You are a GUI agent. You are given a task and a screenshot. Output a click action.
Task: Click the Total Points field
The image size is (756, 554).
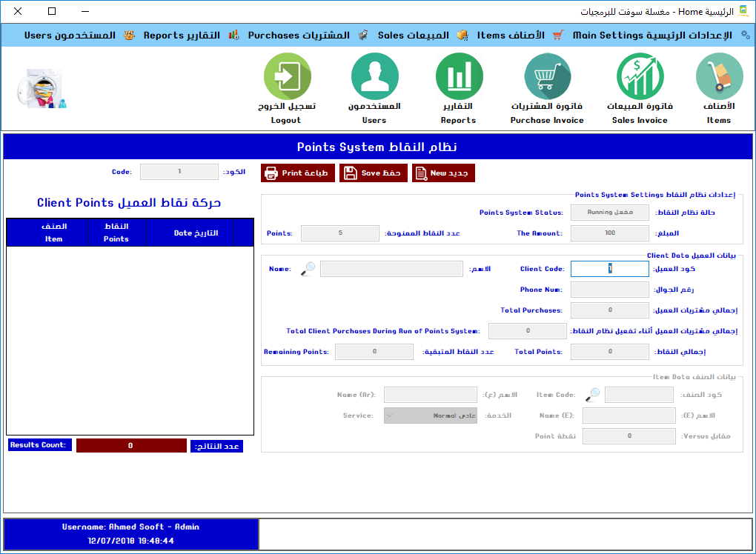tap(610, 352)
